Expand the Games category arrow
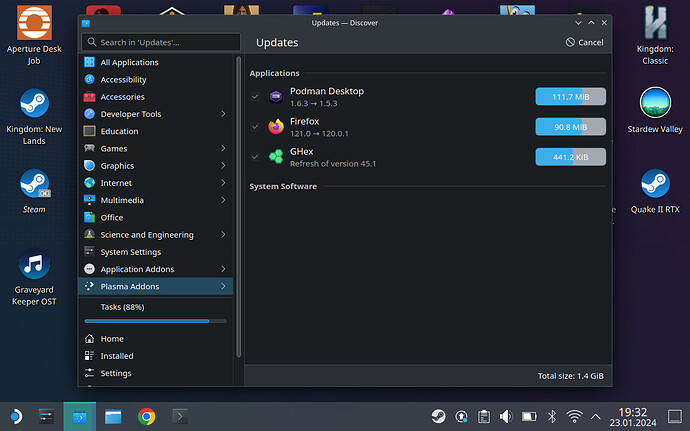The height and width of the screenshot is (431, 690). tap(223, 148)
